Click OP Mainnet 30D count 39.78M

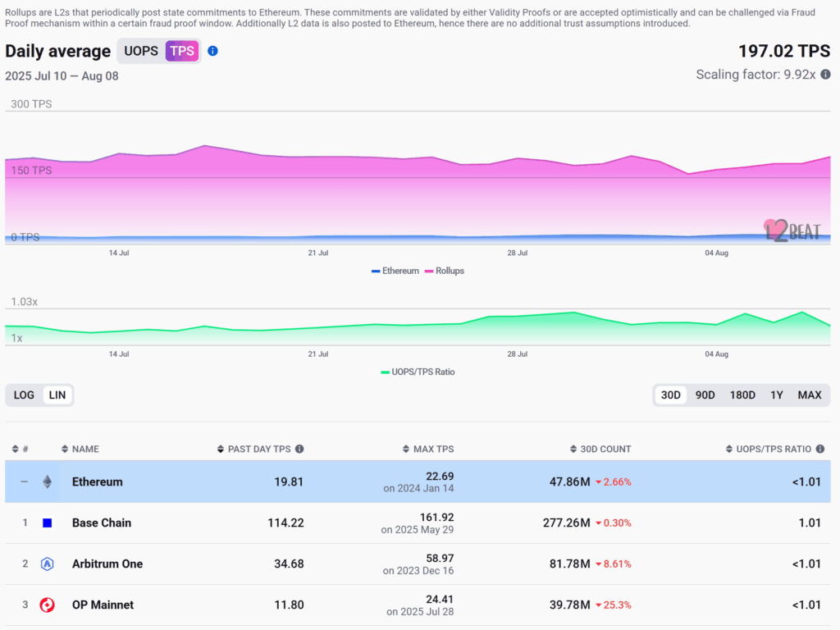[570, 605]
